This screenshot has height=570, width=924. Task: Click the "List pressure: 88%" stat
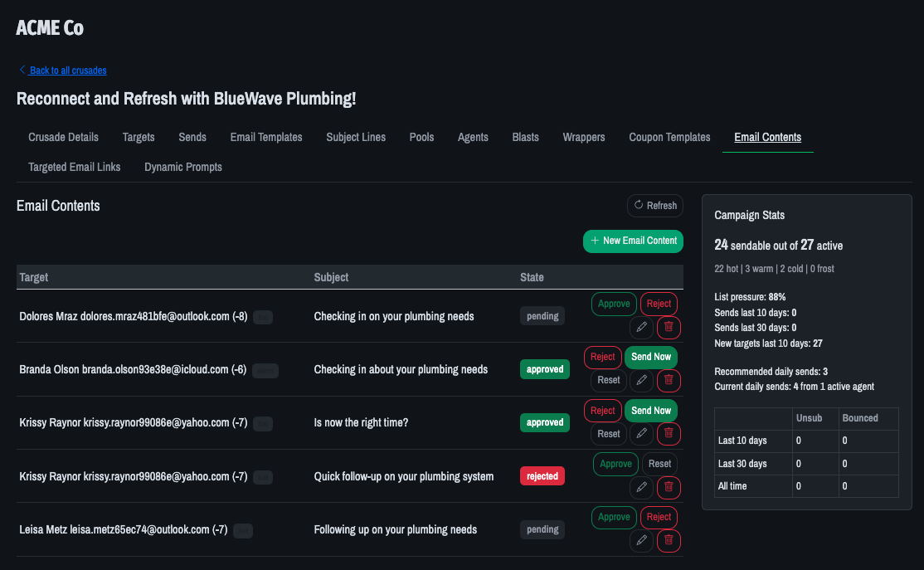tap(750, 297)
